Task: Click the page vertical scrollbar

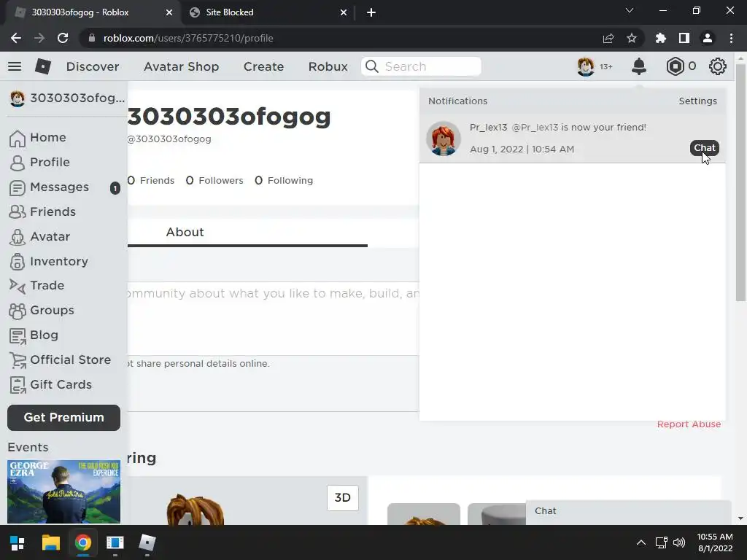Action: click(x=740, y=182)
